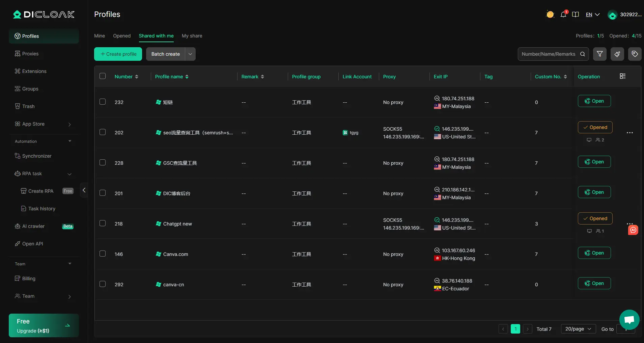Open the column settings icon
644x343 pixels.
click(x=623, y=76)
